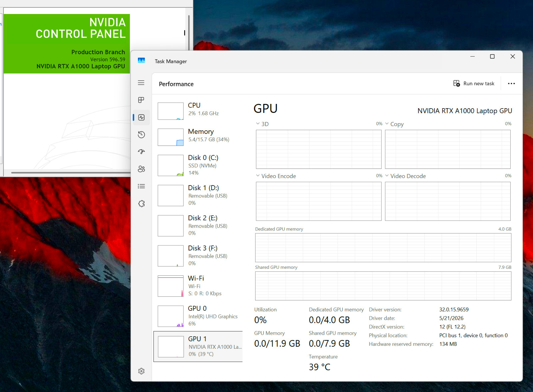This screenshot has width=533, height=392.
Task: Click the NVIDIA Control Panel green banner
Action: coord(67,44)
